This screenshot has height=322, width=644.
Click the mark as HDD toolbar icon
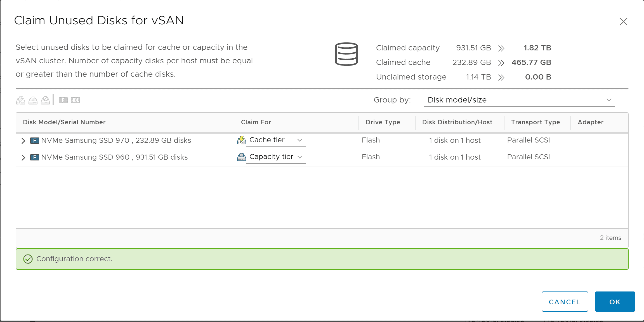point(76,100)
